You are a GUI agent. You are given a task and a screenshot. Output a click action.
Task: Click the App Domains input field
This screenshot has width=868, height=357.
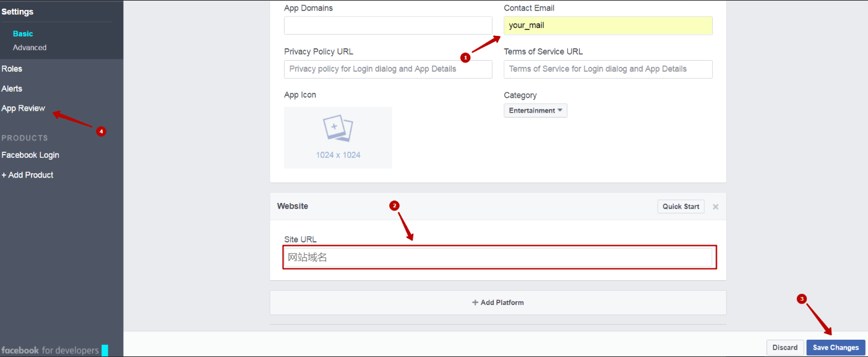click(388, 25)
